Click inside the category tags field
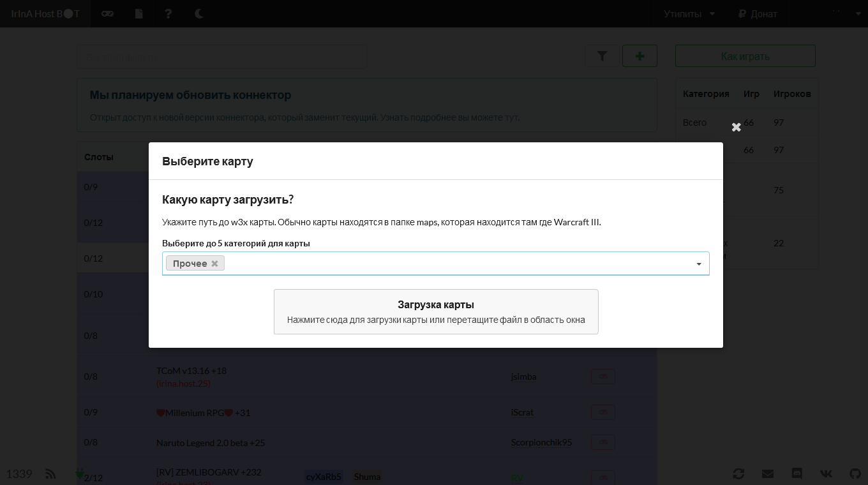 click(447, 264)
